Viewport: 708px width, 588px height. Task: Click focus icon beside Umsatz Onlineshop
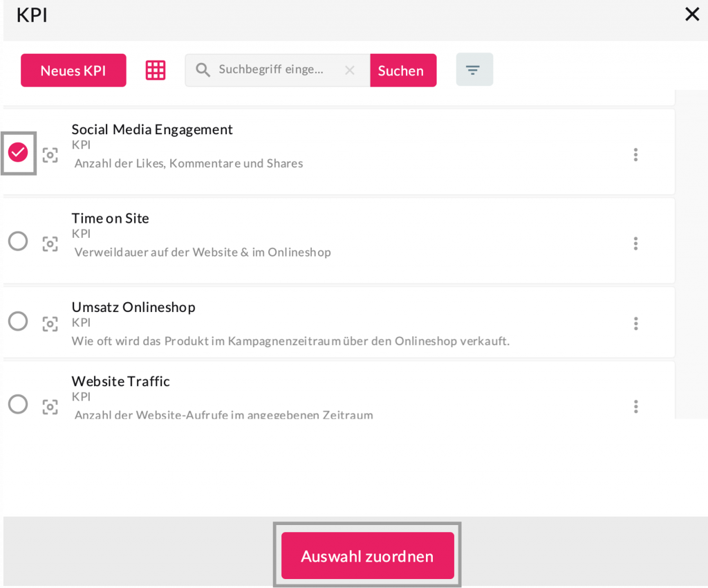[50, 324]
